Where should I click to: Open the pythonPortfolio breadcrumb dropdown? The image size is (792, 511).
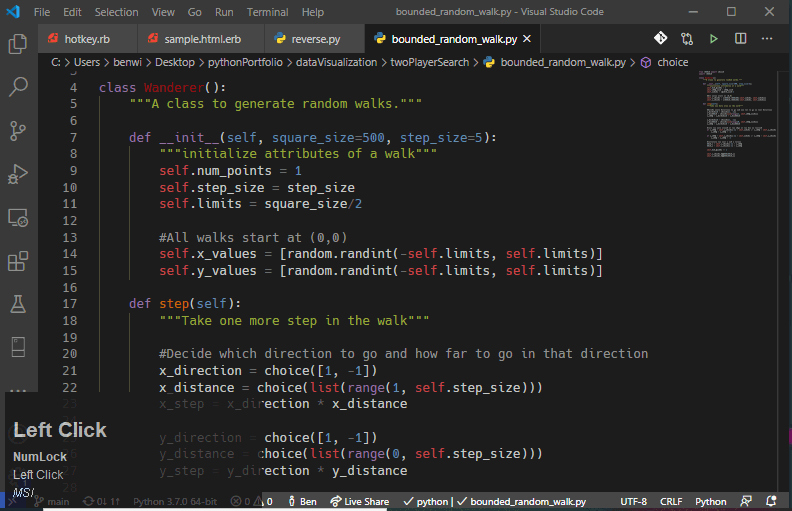tap(245, 62)
